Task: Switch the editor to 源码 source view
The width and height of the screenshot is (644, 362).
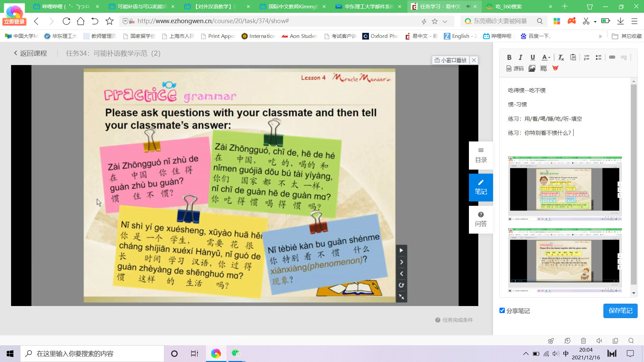Action: [x=515, y=68]
